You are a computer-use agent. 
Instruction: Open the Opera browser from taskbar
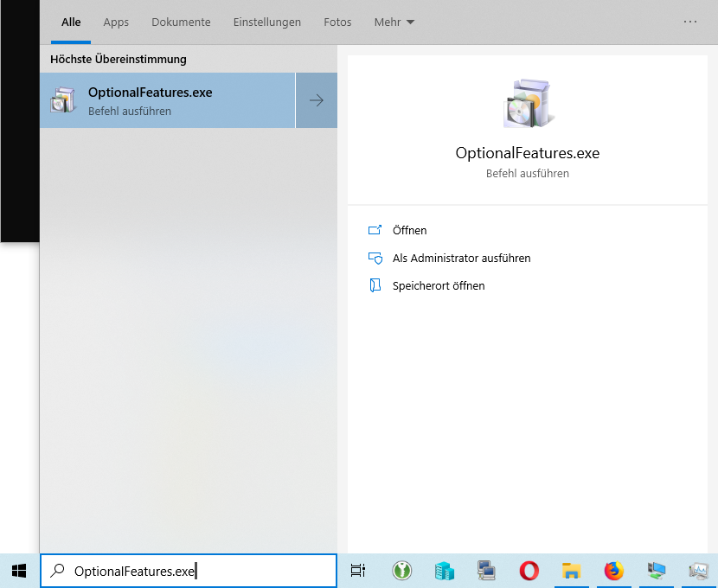(x=529, y=571)
